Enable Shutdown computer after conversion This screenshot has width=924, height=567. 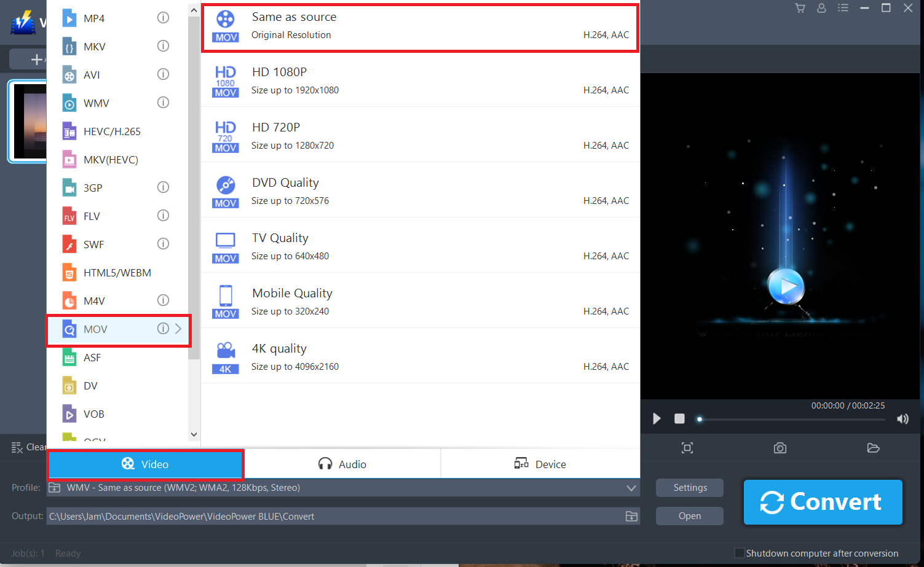pos(739,553)
